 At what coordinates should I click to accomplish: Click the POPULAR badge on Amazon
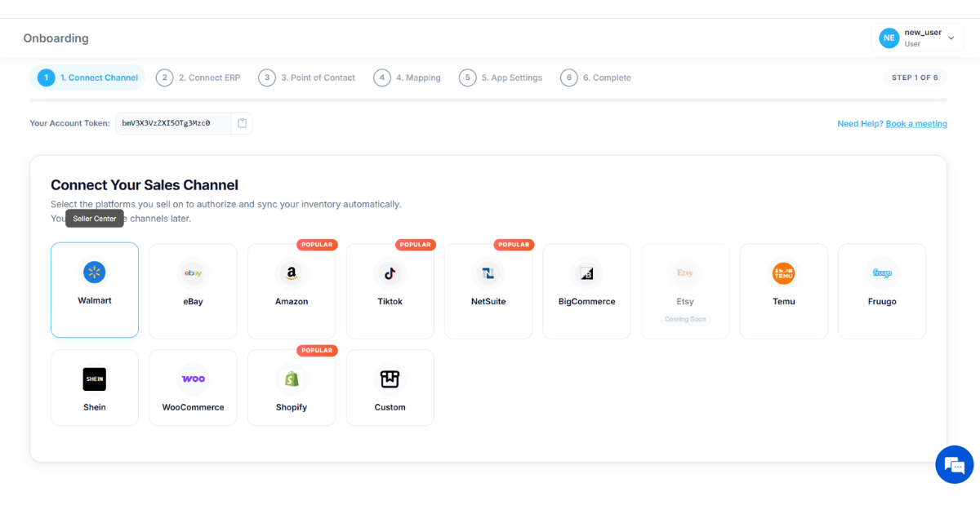point(318,245)
